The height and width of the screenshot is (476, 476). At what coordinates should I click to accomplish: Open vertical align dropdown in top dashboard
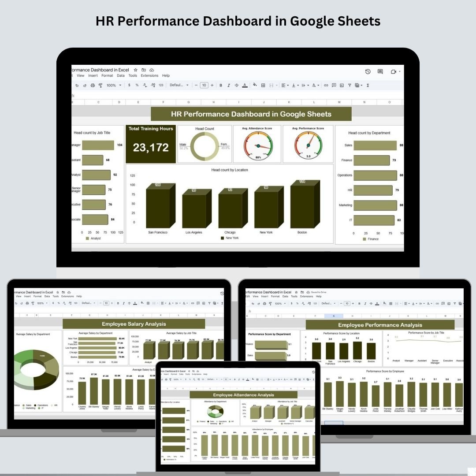295,86
